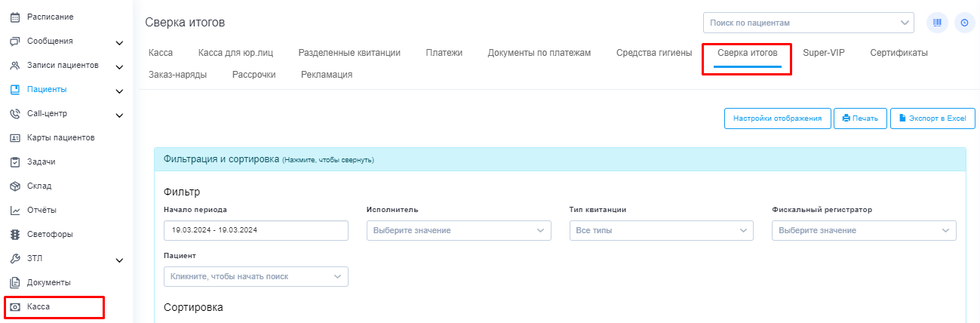Image resolution: width=980 pixels, height=323 pixels.
Task: Click the Записи пациентов people icon
Action: point(14,66)
